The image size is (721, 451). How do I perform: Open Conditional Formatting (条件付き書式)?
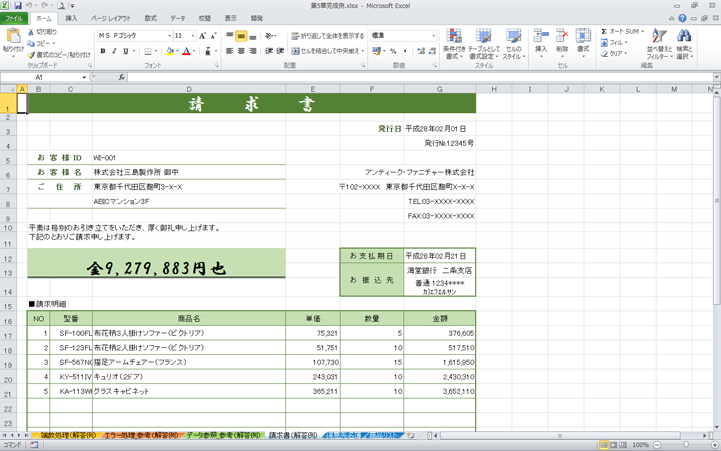[454, 43]
